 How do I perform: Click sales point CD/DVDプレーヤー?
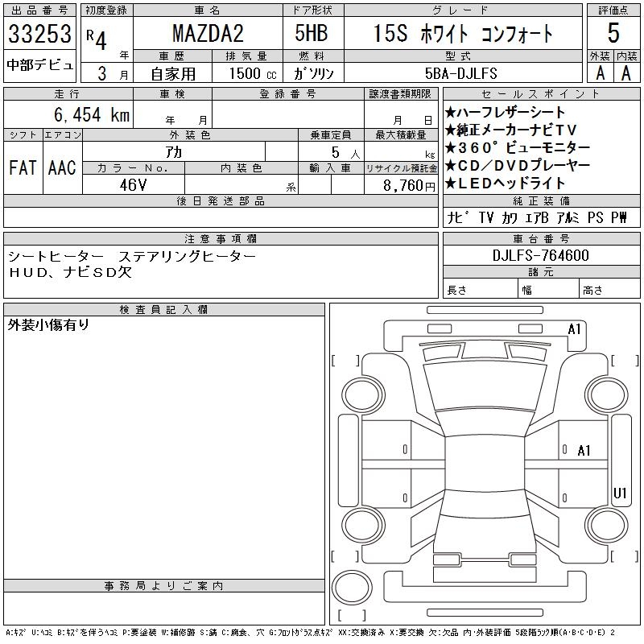[518, 166]
